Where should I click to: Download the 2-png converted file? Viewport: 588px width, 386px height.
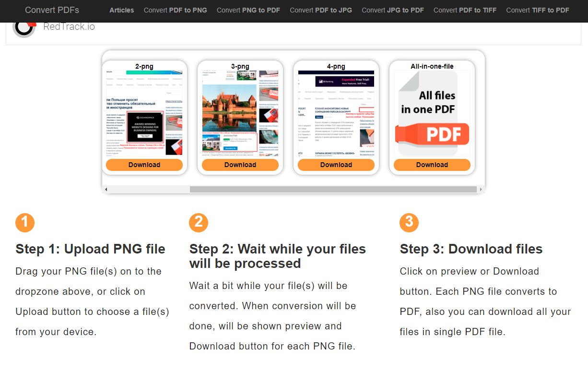[x=144, y=164]
